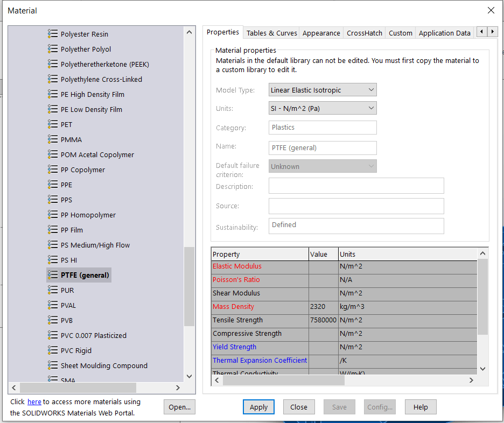Click the PUR material entry
This screenshot has width=504, height=423.
pyautogui.click(x=68, y=290)
